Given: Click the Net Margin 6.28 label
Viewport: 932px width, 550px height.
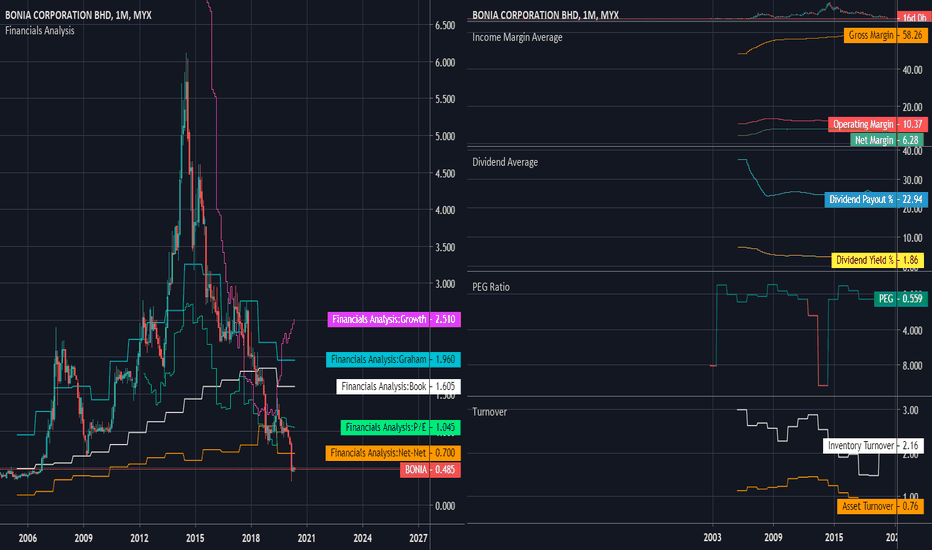Looking at the screenshot, I should click(x=887, y=140).
